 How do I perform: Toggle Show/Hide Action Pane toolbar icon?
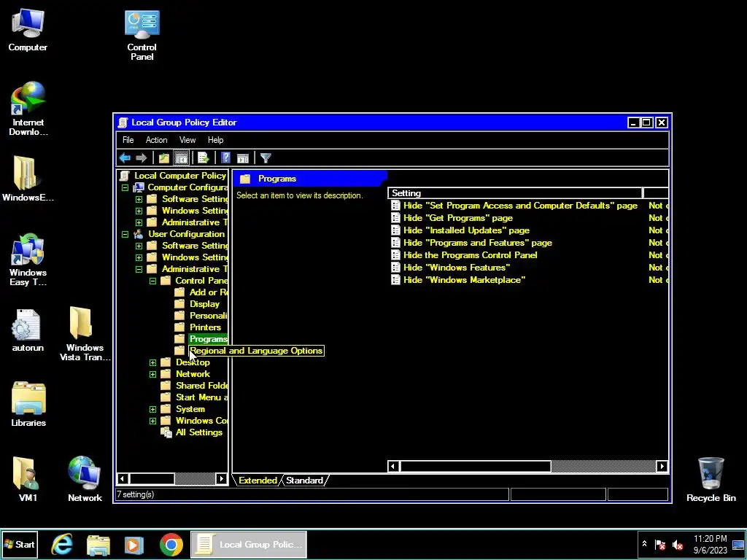(243, 157)
